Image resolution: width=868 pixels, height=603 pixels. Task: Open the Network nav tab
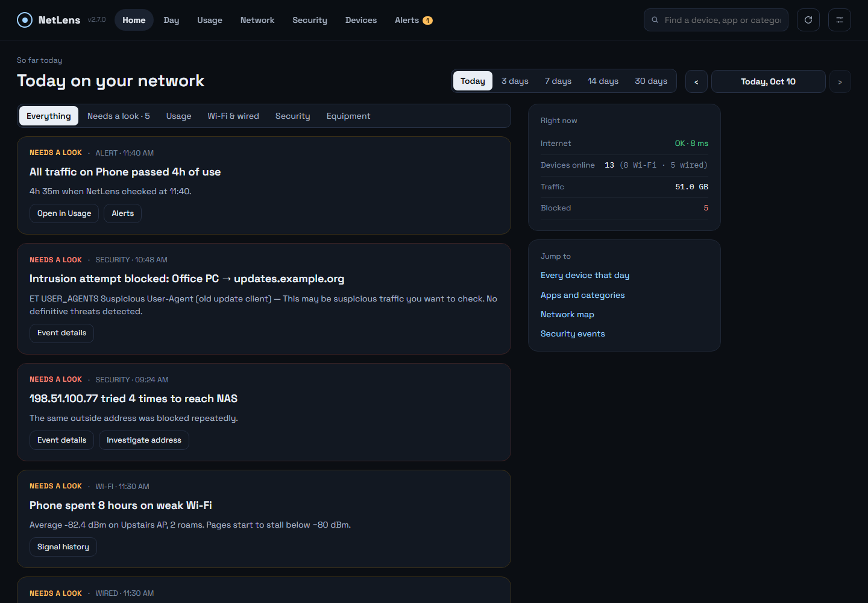[x=257, y=20]
